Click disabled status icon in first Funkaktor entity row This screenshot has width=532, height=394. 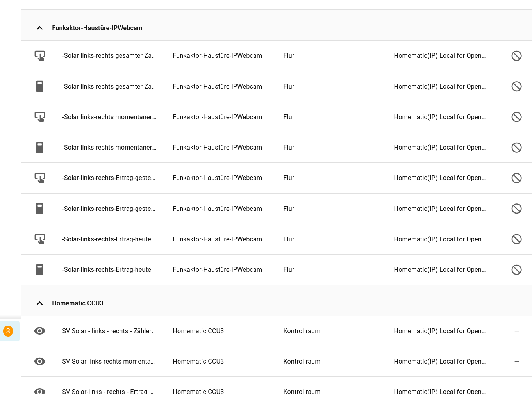pos(516,56)
